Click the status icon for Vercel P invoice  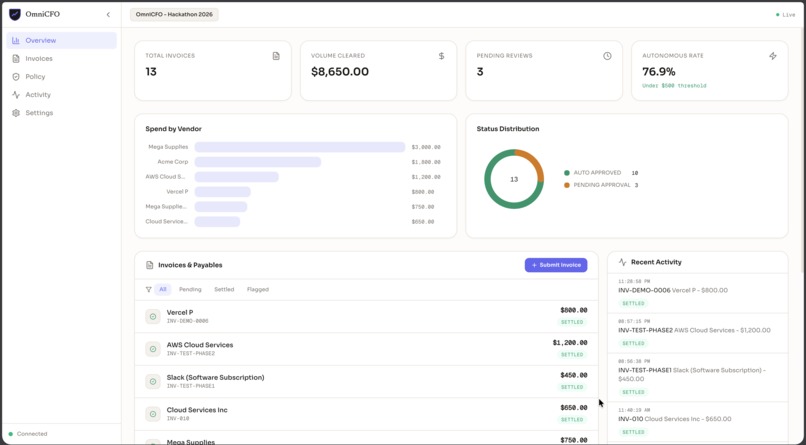point(153,317)
